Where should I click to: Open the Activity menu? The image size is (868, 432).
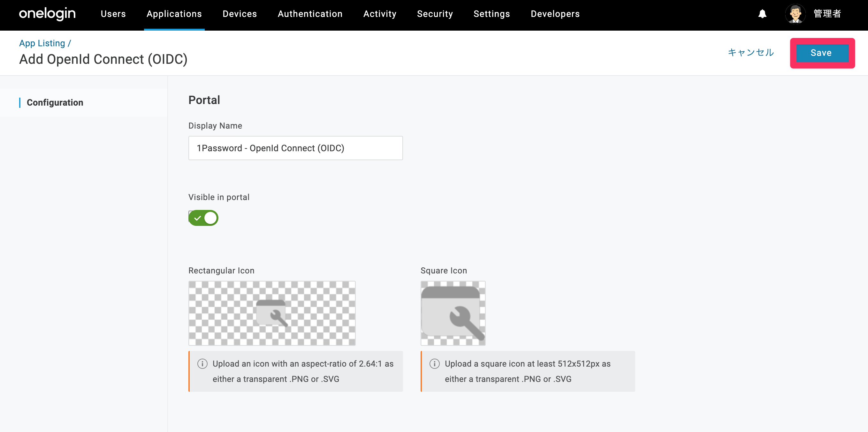[380, 14]
